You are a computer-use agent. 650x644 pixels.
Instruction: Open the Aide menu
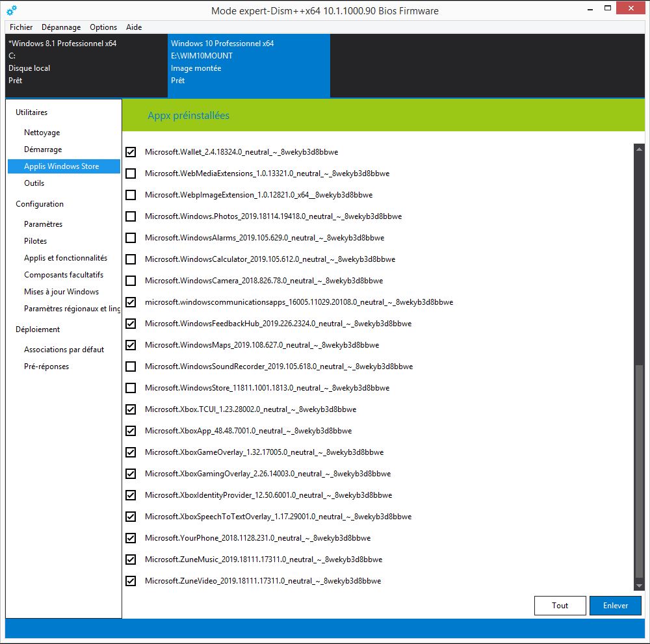tap(134, 27)
